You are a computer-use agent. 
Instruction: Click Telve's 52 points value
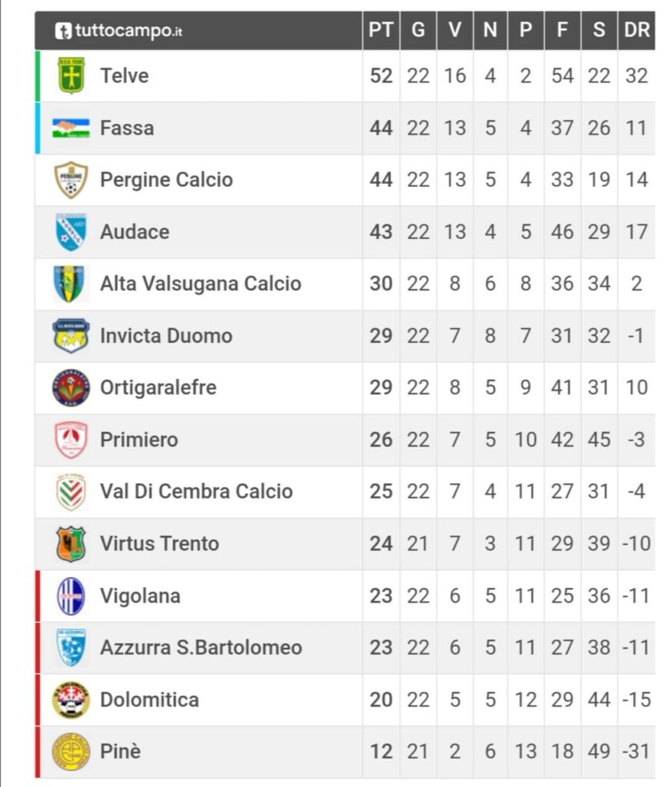click(381, 76)
